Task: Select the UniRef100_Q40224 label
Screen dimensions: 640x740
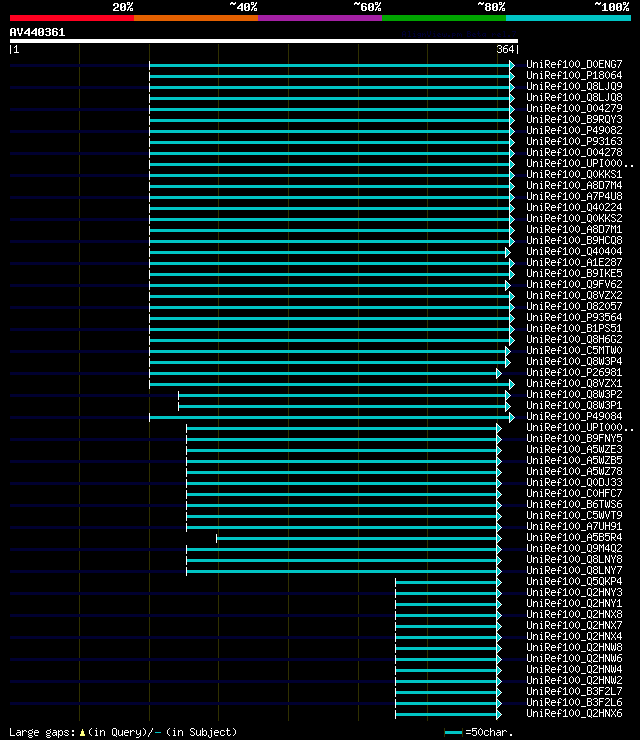Action: pyautogui.click(x=574, y=207)
